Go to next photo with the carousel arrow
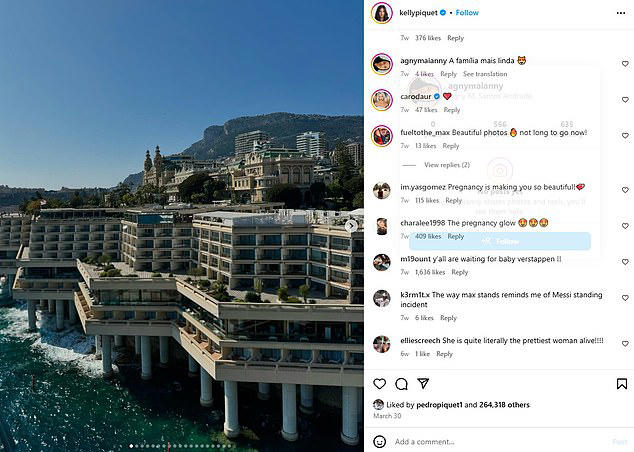The width and height of the screenshot is (634, 452). click(350, 226)
